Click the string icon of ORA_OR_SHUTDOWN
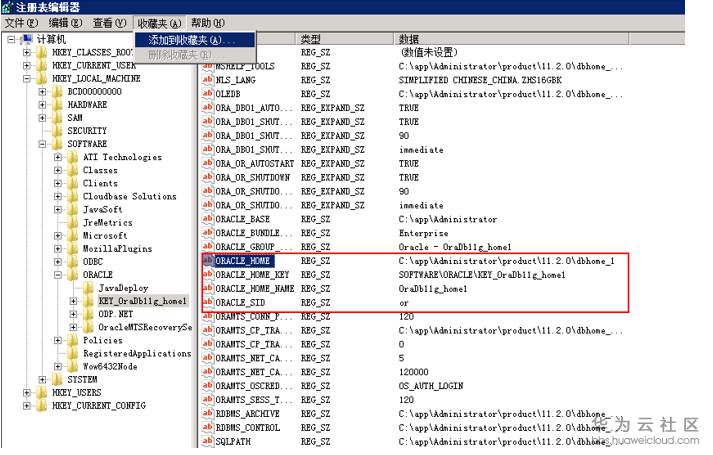 [x=208, y=177]
